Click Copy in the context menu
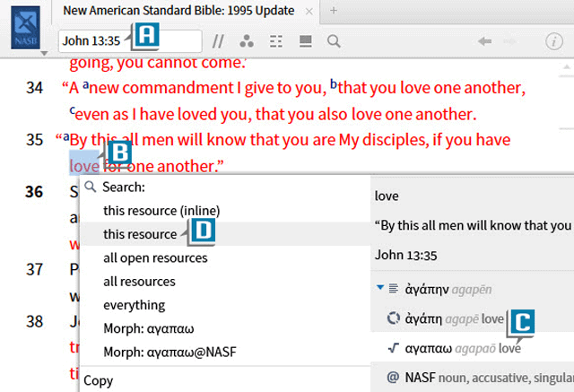 98,380
